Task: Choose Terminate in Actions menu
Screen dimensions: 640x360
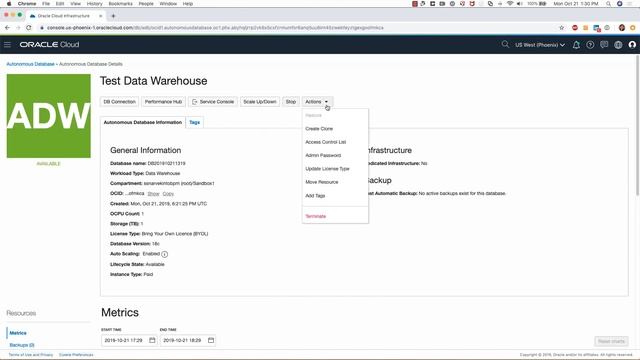Action: tap(316, 216)
